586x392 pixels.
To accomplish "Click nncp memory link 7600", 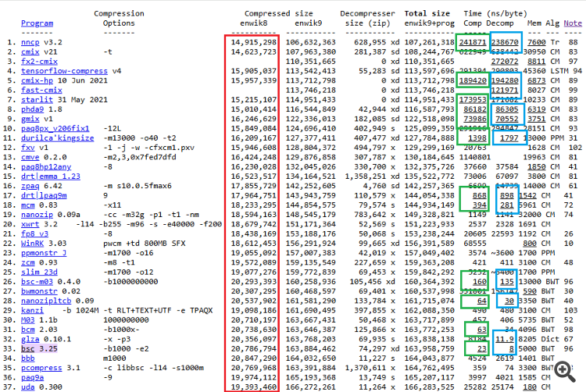I will coord(537,42).
